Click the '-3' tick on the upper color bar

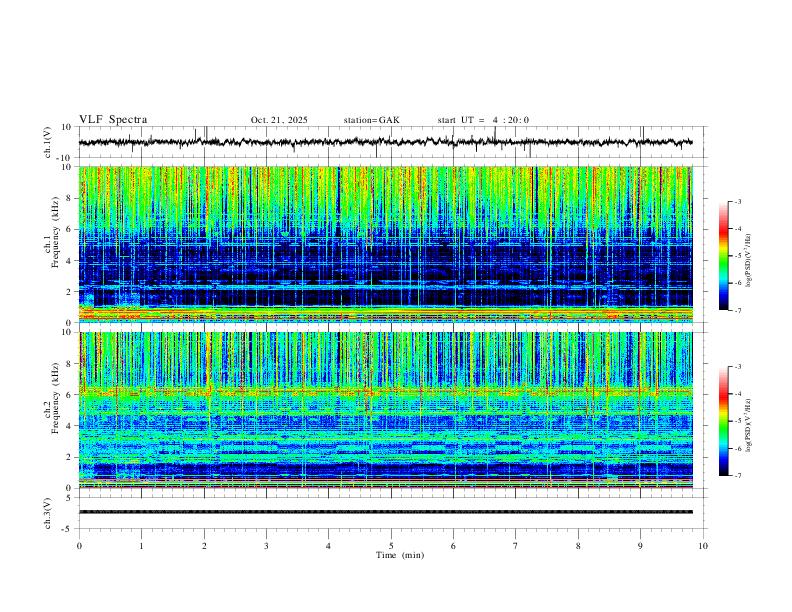point(738,202)
